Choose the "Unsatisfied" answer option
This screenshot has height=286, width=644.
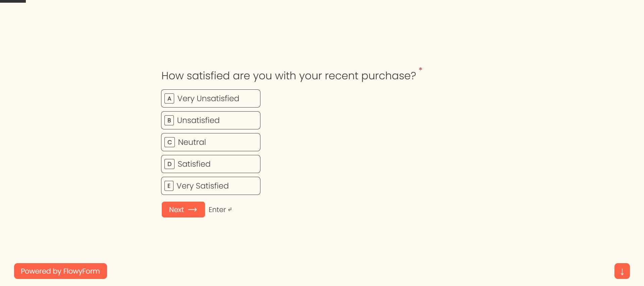[x=211, y=120]
